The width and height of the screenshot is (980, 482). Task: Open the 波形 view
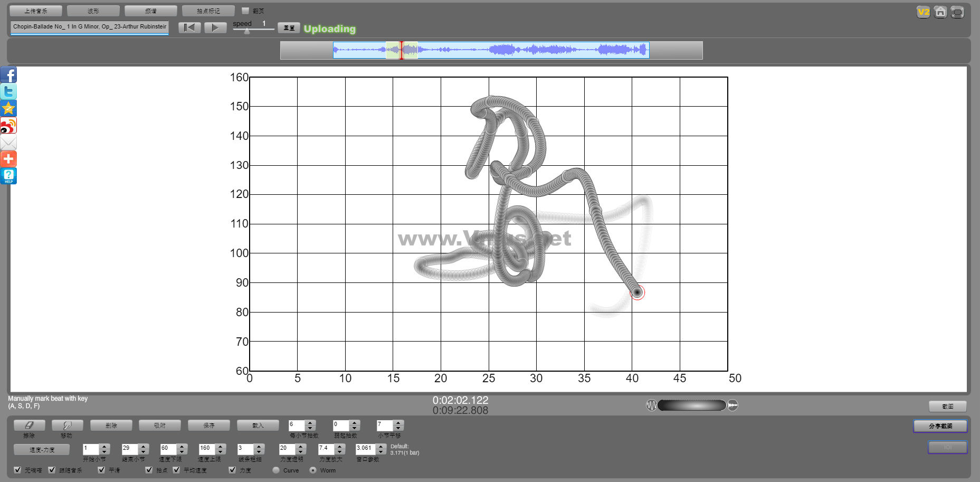coord(93,11)
